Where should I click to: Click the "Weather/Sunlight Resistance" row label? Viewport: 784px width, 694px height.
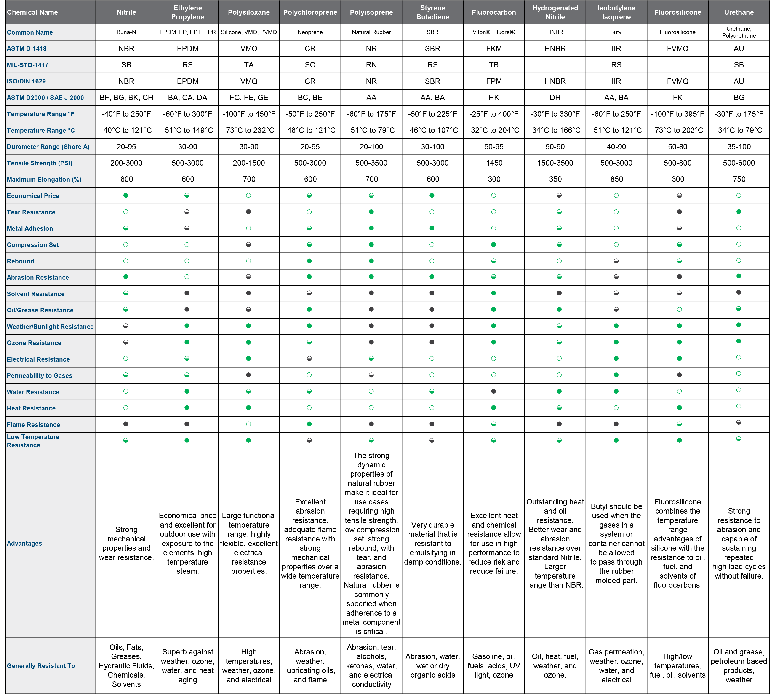click(50, 327)
